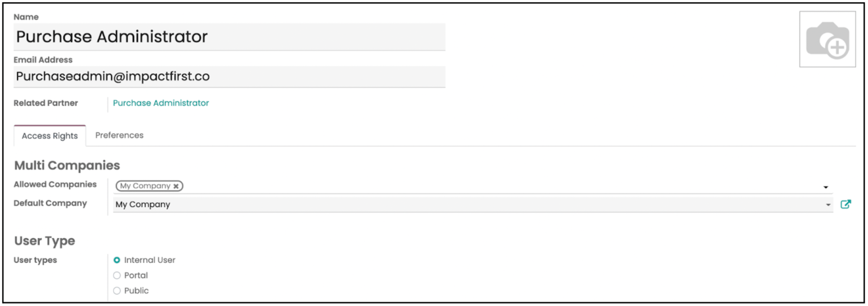Expand the Allowed Companies dropdown arrow
868x306 pixels.
pos(826,187)
